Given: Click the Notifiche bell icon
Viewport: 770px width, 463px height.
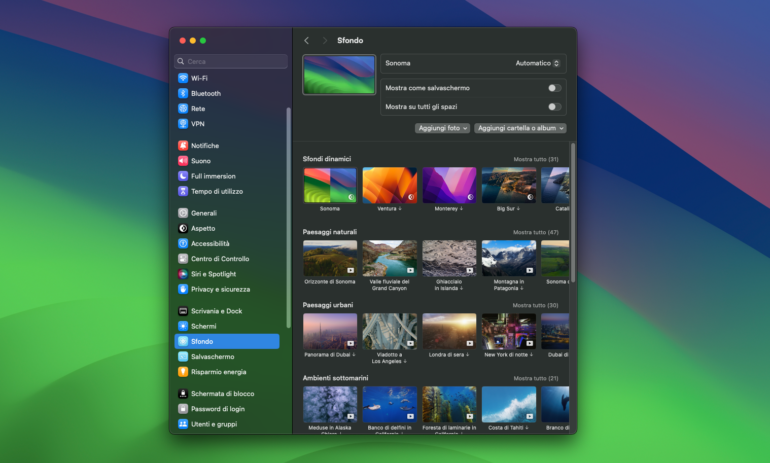Looking at the screenshot, I should point(183,145).
